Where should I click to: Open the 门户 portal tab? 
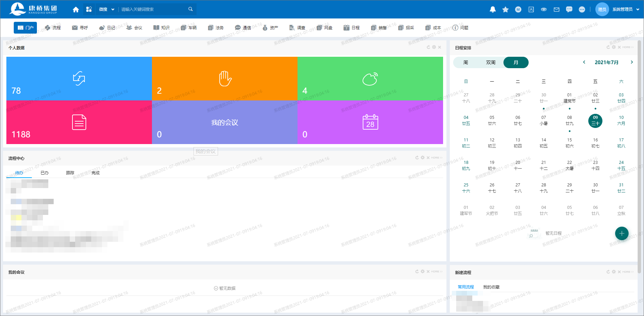[x=25, y=28]
